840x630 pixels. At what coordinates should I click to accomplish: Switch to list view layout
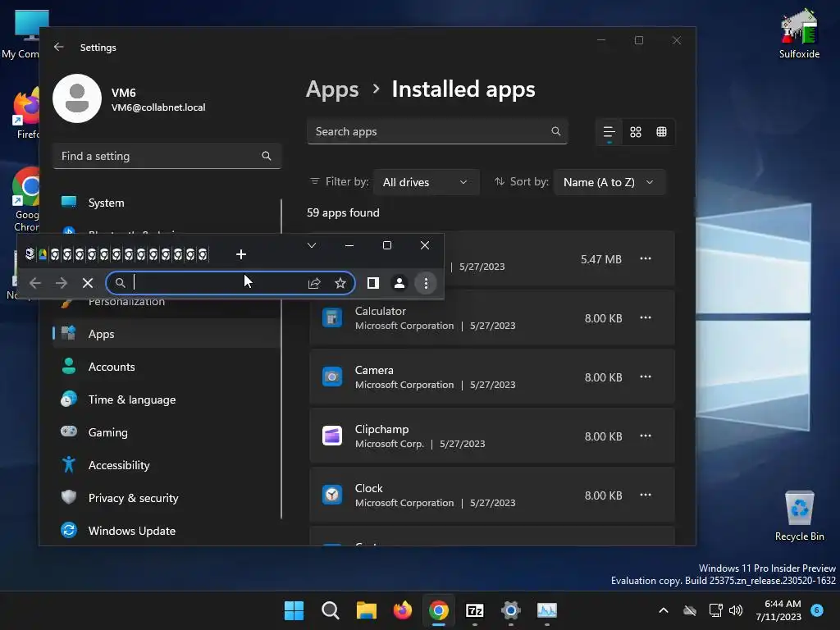click(x=609, y=132)
